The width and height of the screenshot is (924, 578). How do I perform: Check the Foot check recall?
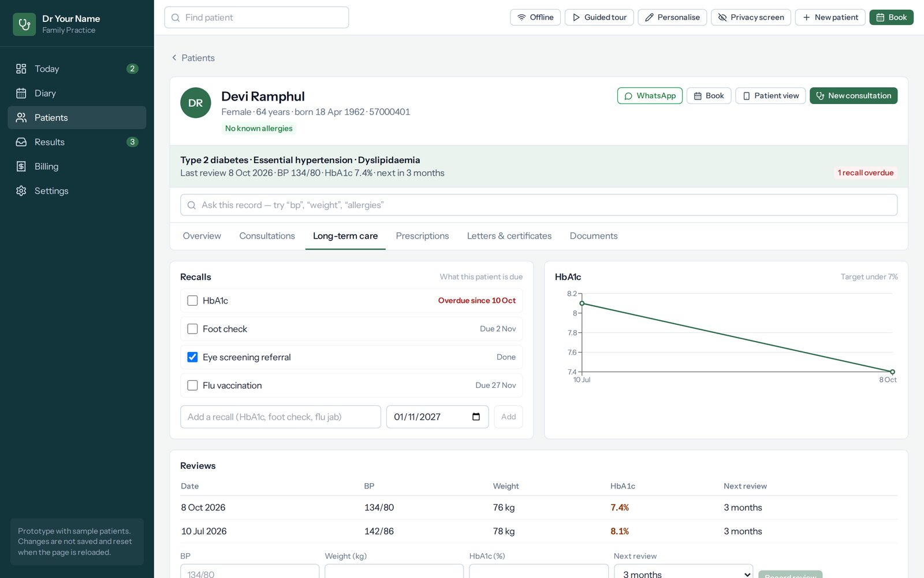point(192,329)
